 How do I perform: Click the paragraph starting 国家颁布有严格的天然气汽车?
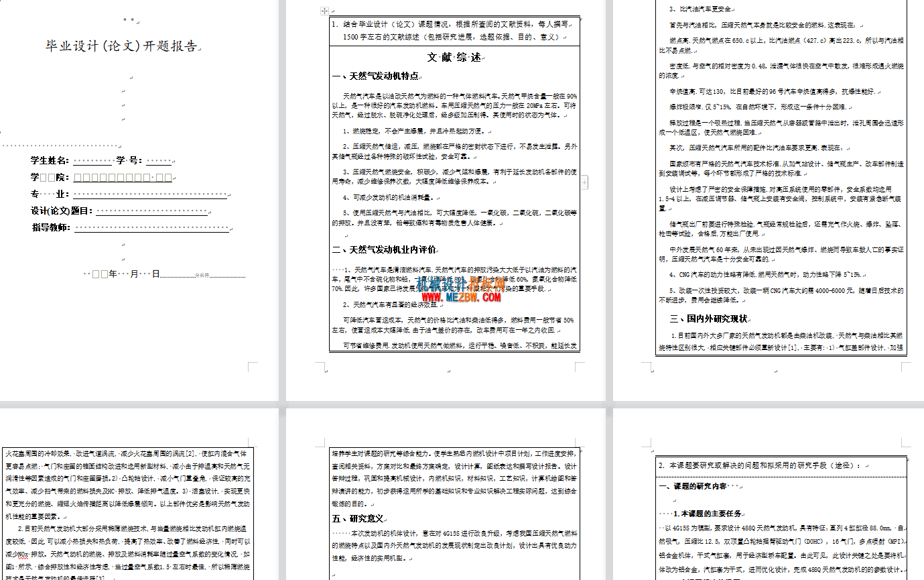pyautogui.click(x=781, y=168)
